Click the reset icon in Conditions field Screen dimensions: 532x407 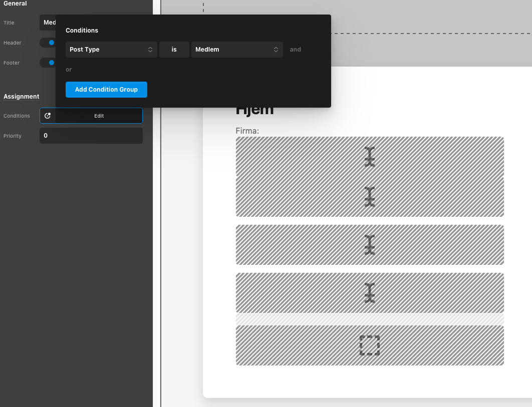pyautogui.click(x=48, y=116)
